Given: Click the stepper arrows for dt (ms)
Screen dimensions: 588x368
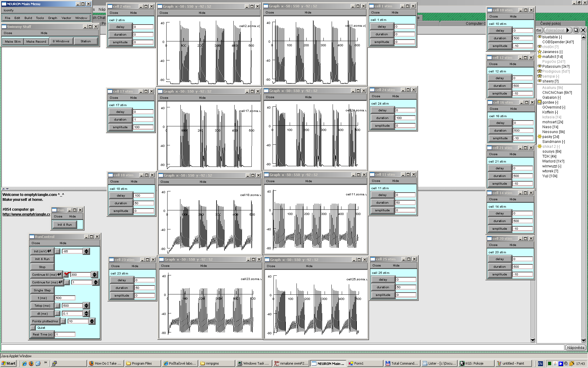Looking at the screenshot, I should [86, 313].
